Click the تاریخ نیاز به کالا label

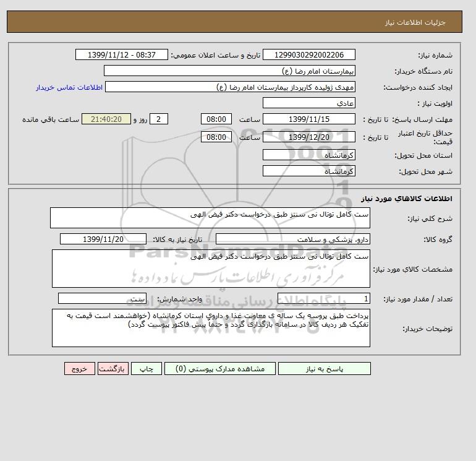pos(177,239)
